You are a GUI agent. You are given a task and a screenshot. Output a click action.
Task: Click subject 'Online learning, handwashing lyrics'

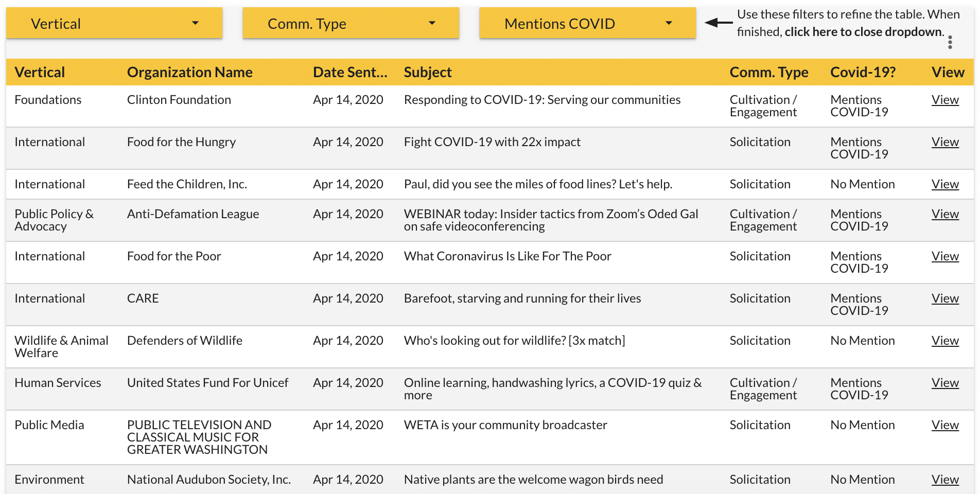pos(553,389)
